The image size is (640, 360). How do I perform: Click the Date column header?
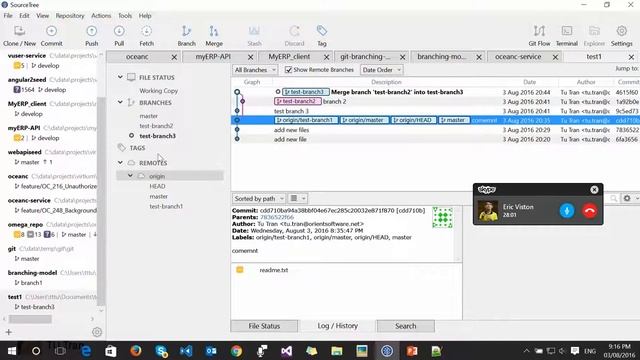pos(529,82)
